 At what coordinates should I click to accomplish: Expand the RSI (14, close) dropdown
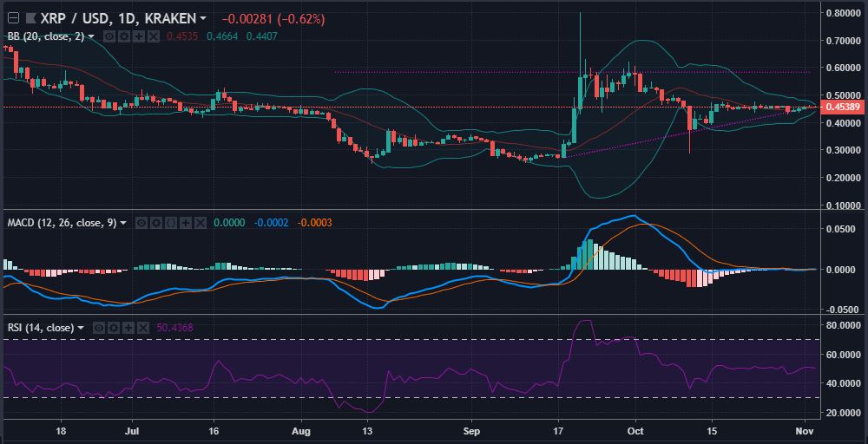tap(81, 328)
